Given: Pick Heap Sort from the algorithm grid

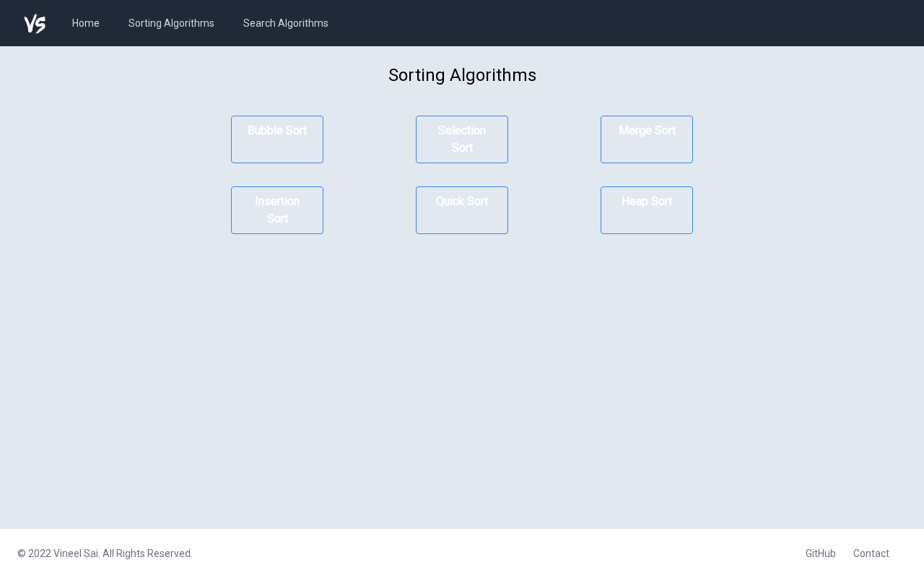Looking at the screenshot, I should (x=647, y=210).
